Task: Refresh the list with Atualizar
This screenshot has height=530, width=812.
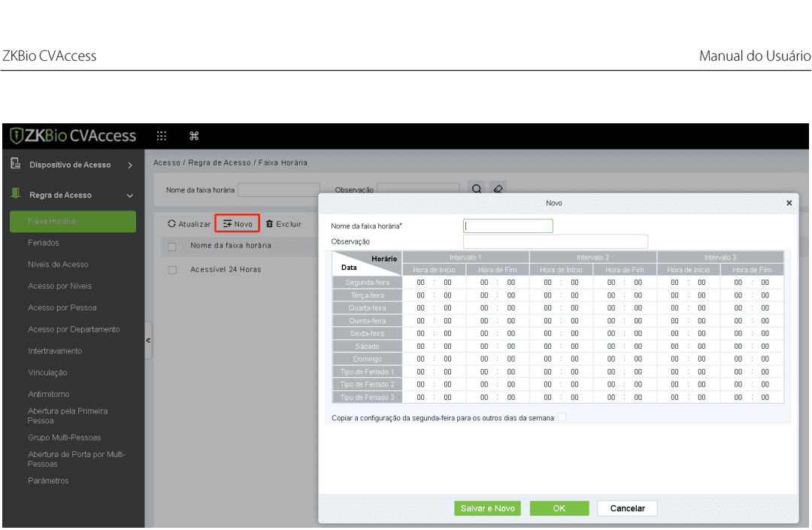Action: coord(189,223)
